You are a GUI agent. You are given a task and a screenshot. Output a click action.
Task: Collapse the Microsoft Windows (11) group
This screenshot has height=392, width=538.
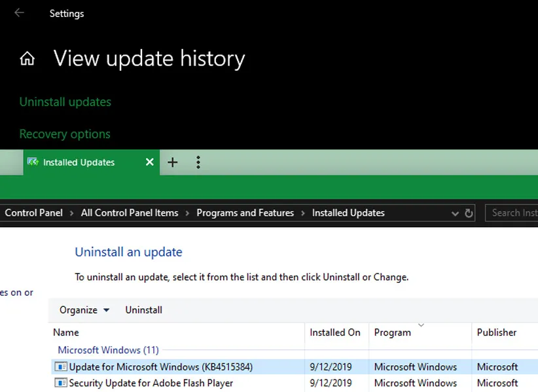108,350
